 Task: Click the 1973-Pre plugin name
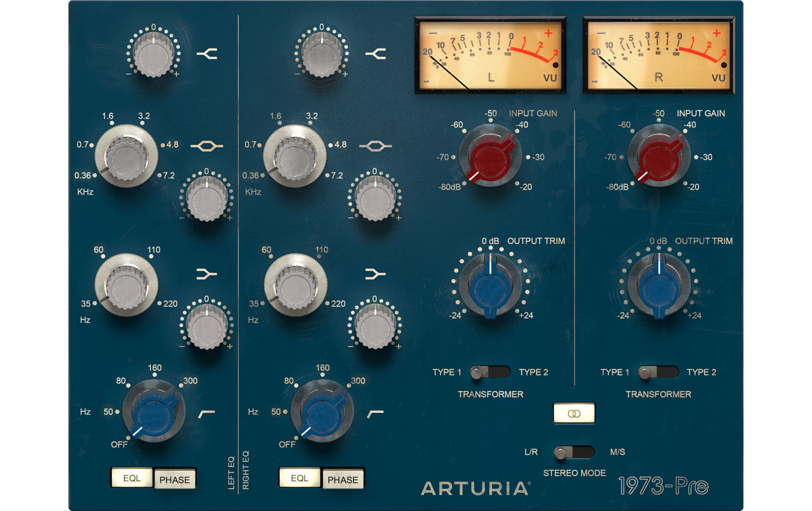pyautogui.click(x=663, y=486)
